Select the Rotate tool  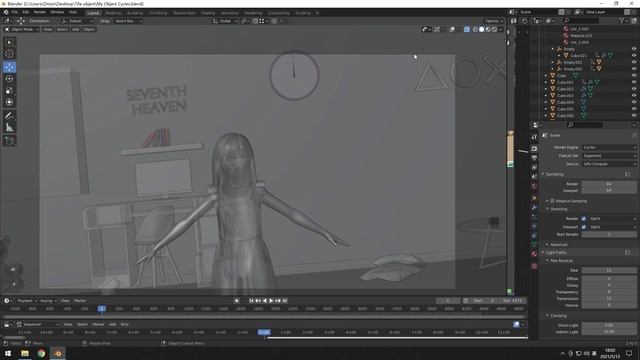[x=9, y=79]
